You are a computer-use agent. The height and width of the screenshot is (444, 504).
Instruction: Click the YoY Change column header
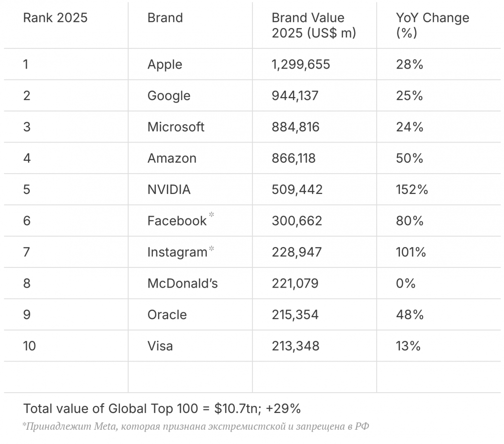click(x=432, y=25)
